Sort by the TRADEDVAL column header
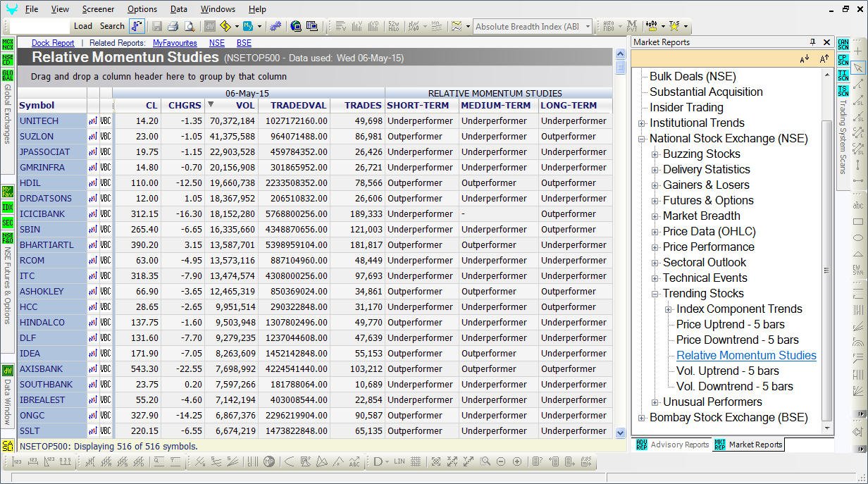The height and width of the screenshot is (484, 868). [x=294, y=106]
